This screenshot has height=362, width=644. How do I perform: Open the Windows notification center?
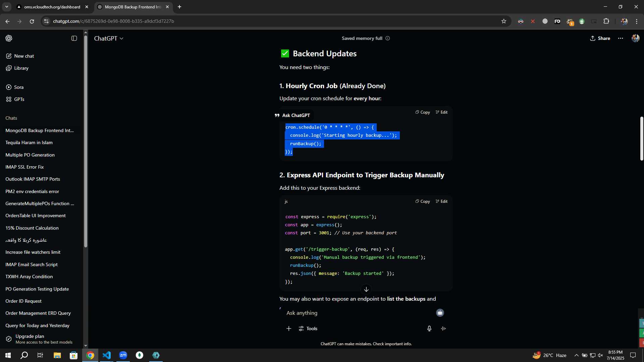pos(633,355)
